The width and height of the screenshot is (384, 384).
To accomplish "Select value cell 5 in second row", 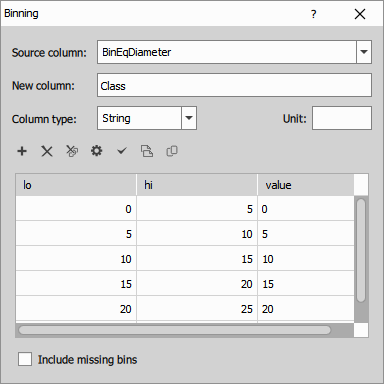I will (306, 234).
